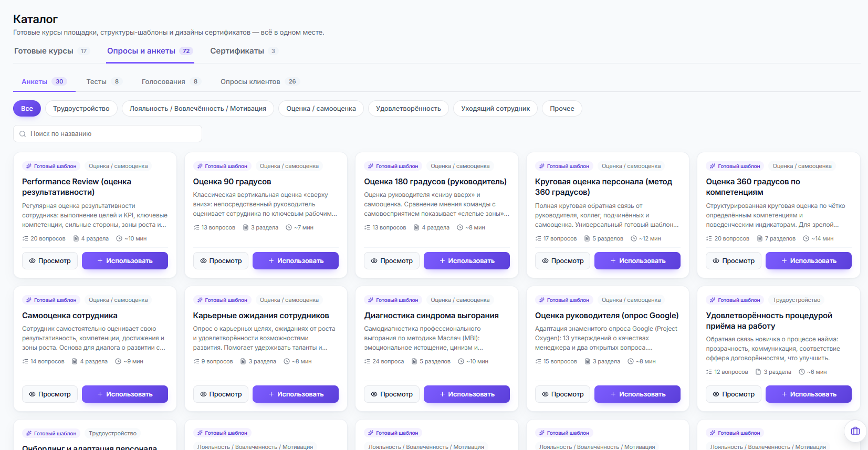Focus the Поиск по названию field

click(x=108, y=134)
